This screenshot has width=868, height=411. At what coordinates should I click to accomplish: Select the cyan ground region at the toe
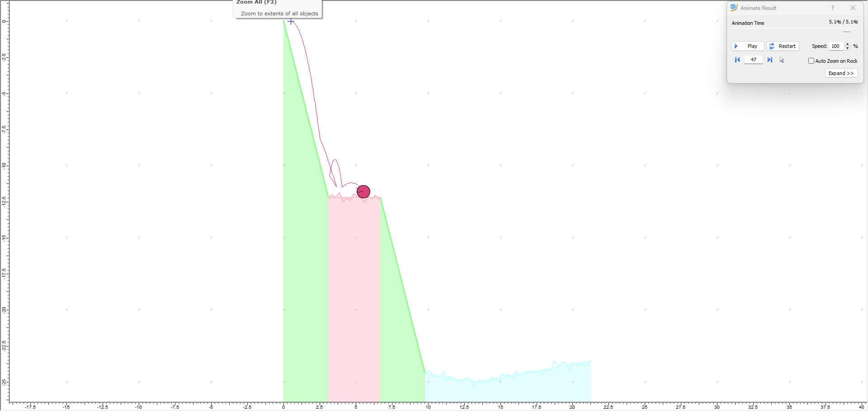(x=506, y=389)
